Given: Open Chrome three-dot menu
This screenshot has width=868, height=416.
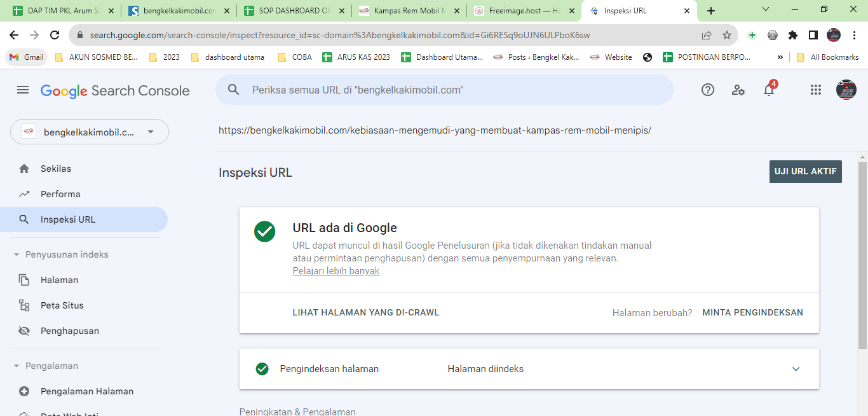Looking at the screenshot, I should click(855, 35).
